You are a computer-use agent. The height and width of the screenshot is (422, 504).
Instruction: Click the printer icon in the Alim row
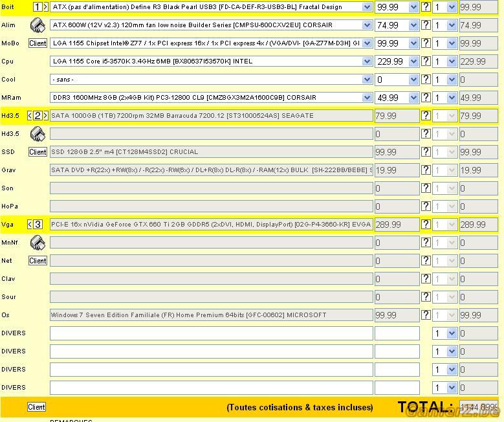[x=38, y=25]
